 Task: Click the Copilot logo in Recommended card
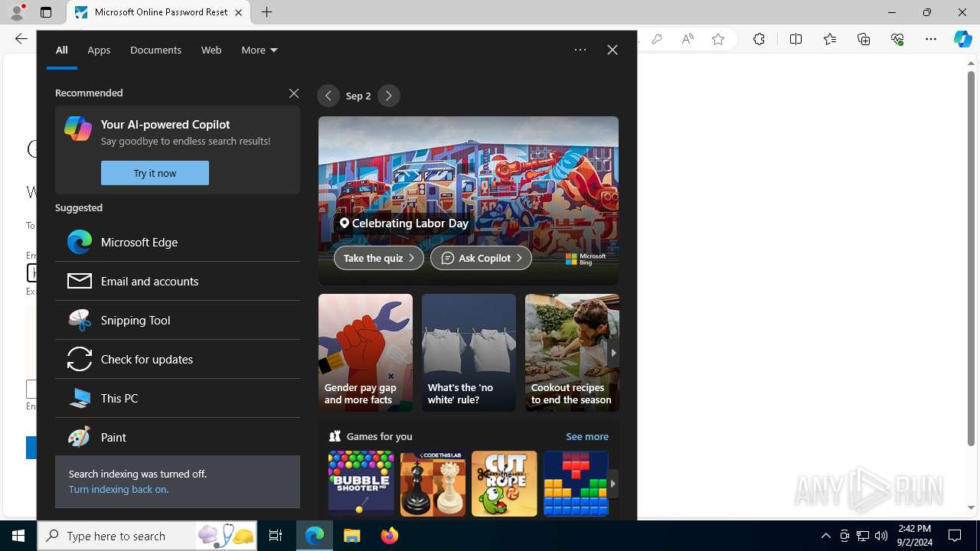click(x=78, y=129)
